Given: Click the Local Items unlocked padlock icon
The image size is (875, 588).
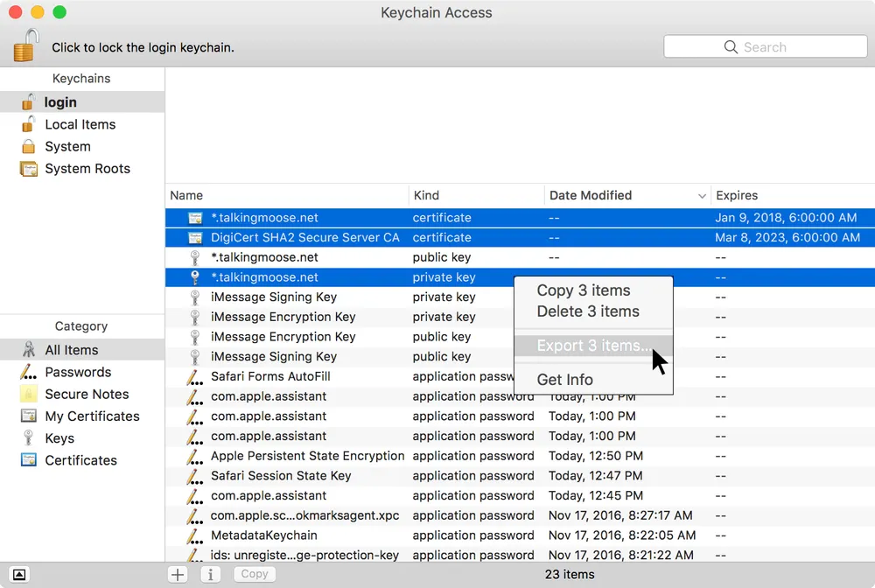Looking at the screenshot, I should 29,124.
